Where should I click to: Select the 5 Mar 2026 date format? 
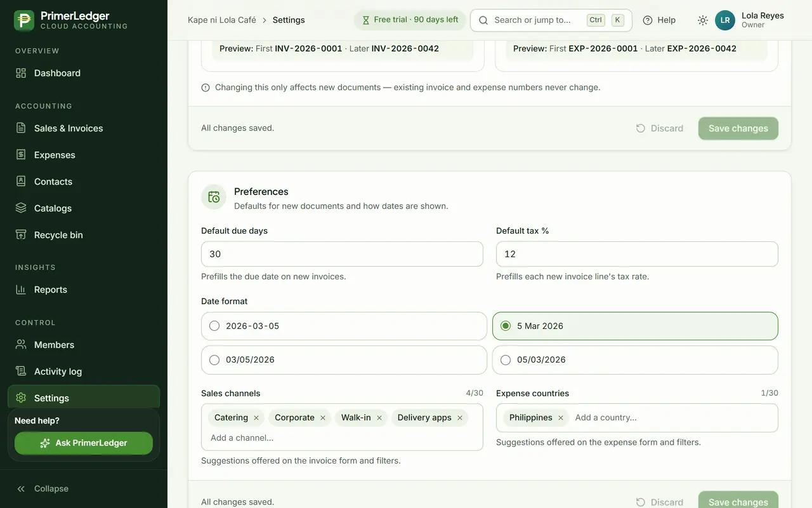[635, 326]
